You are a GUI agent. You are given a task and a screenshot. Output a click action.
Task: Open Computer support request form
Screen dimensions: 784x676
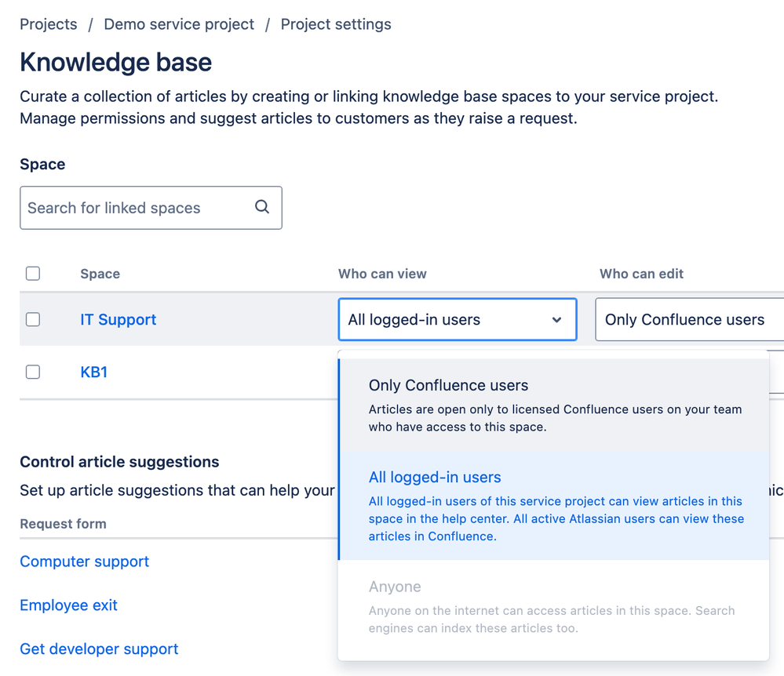84,562
